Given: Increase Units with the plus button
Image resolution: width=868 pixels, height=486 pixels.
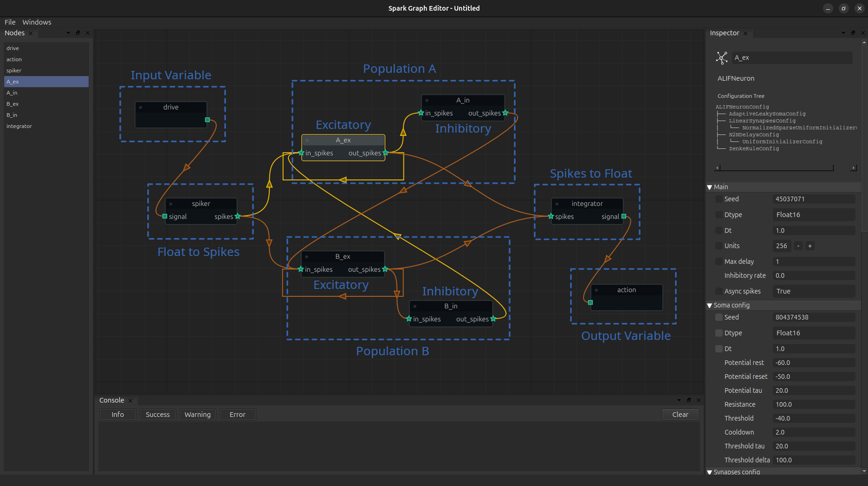Looking at the screenshot, I should click(810, 246).
